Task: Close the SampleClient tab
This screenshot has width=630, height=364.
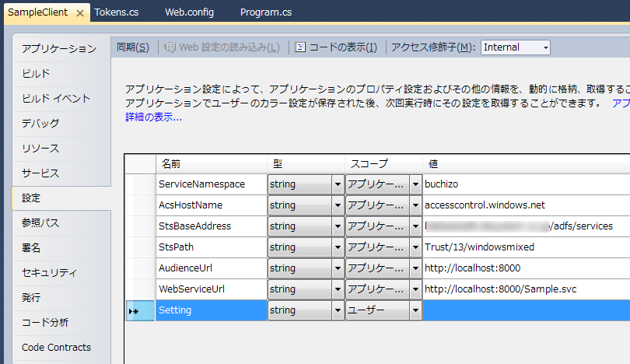Action: tap(80, 13)
